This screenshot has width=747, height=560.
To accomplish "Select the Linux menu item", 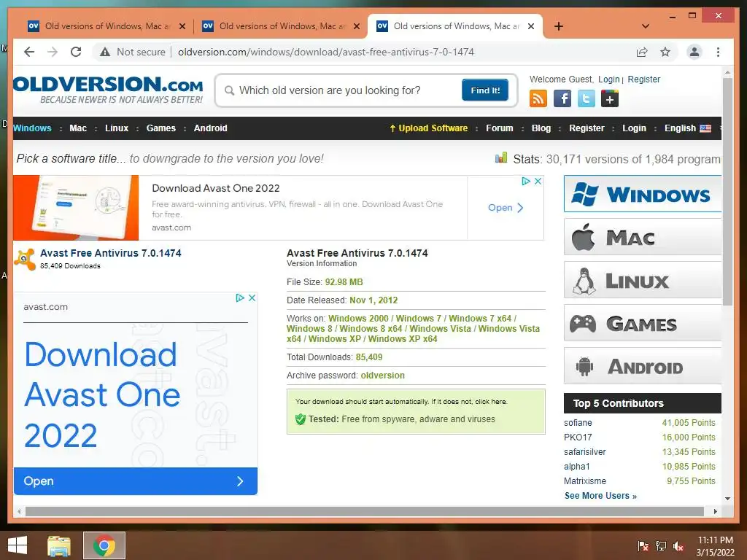I will 117,128.
